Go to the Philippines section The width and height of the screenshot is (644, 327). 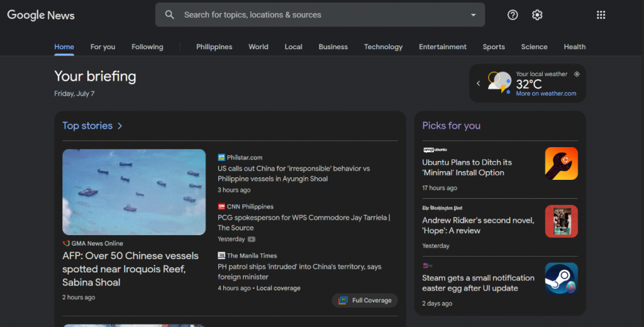point(214,47)
